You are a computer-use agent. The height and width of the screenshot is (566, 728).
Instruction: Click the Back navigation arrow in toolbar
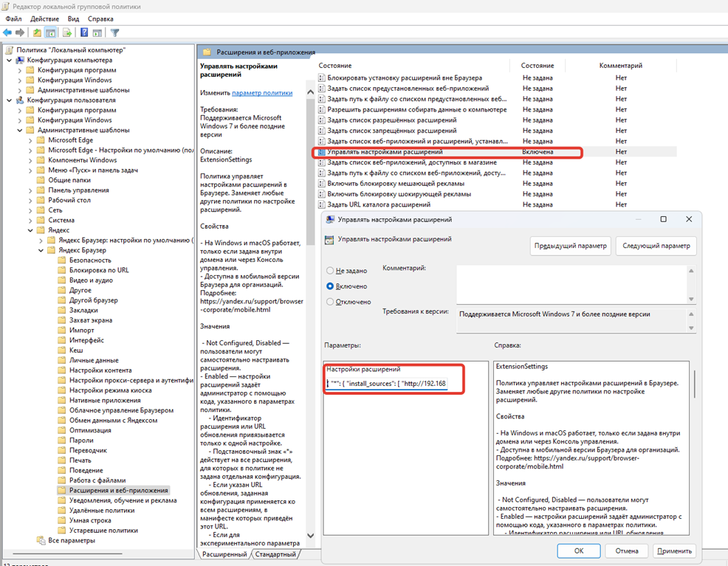tap(7, 32)
